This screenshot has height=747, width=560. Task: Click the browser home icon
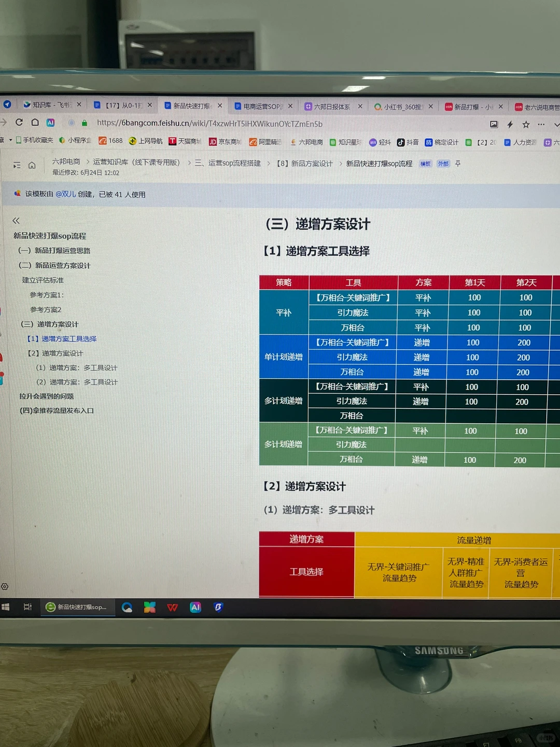point(34,123)
